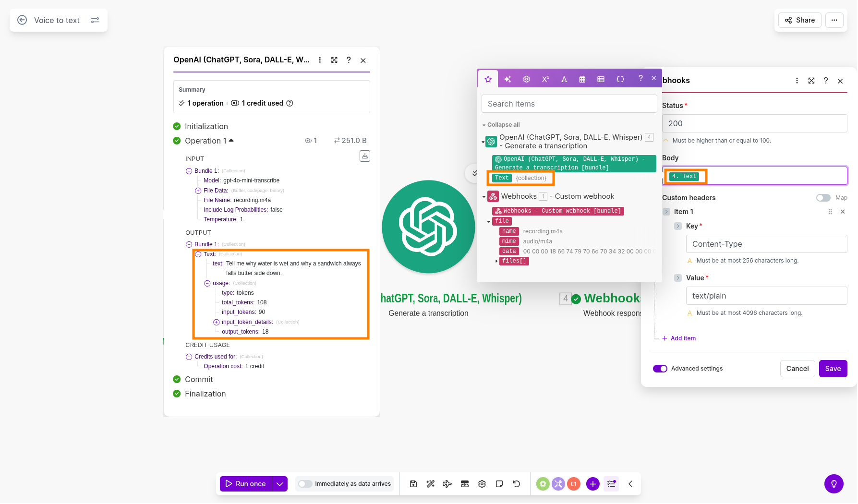858x504 pixels.
Task: Expand the files[] array item
Action: 496,261
